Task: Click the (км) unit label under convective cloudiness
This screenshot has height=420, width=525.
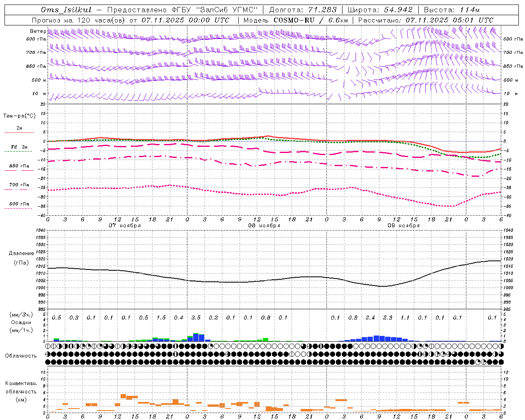Action: pyautogui.click(x=21, y=399)
